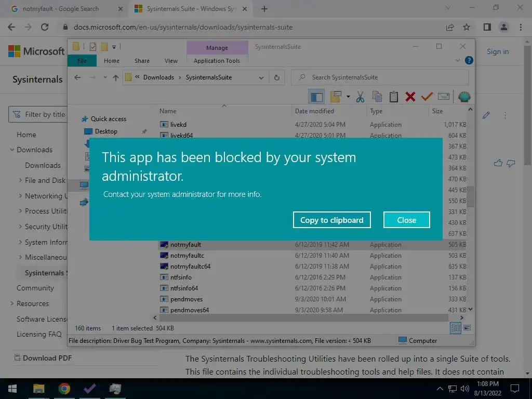Open File Explorer from the taskbar

coord(38,389)
